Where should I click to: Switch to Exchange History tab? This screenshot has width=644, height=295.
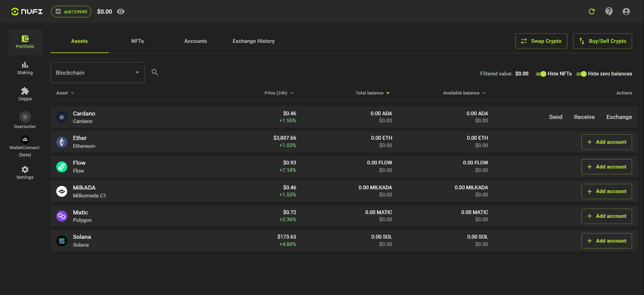click(254, 41)
